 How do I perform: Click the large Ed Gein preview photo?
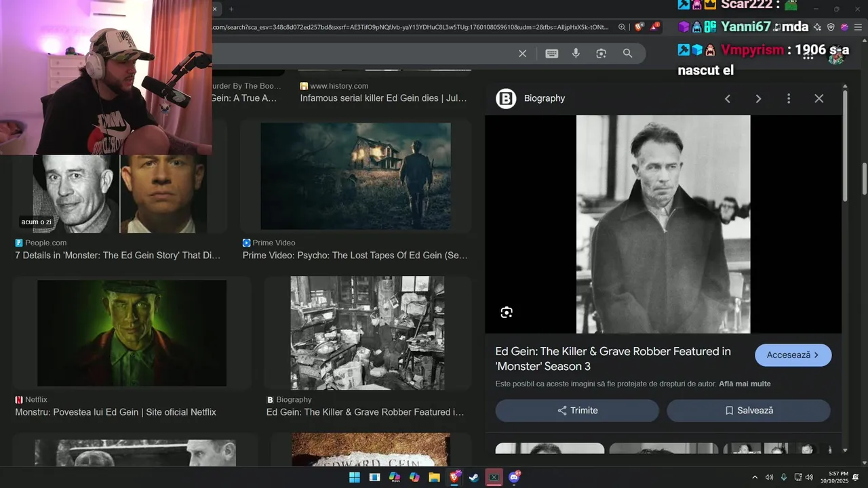pos(663,224)
